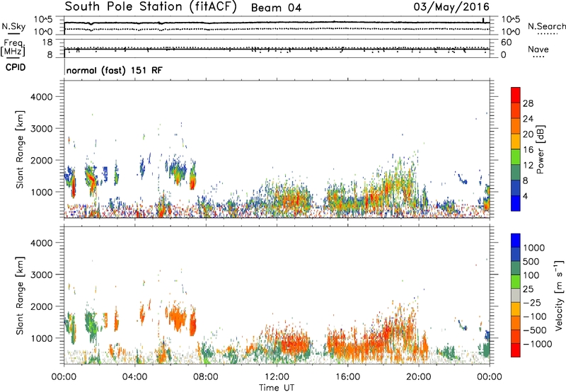566x392 pixels.
Task: Click the solid frequency line in Freq. panel
Action: (x=277, y=49)
